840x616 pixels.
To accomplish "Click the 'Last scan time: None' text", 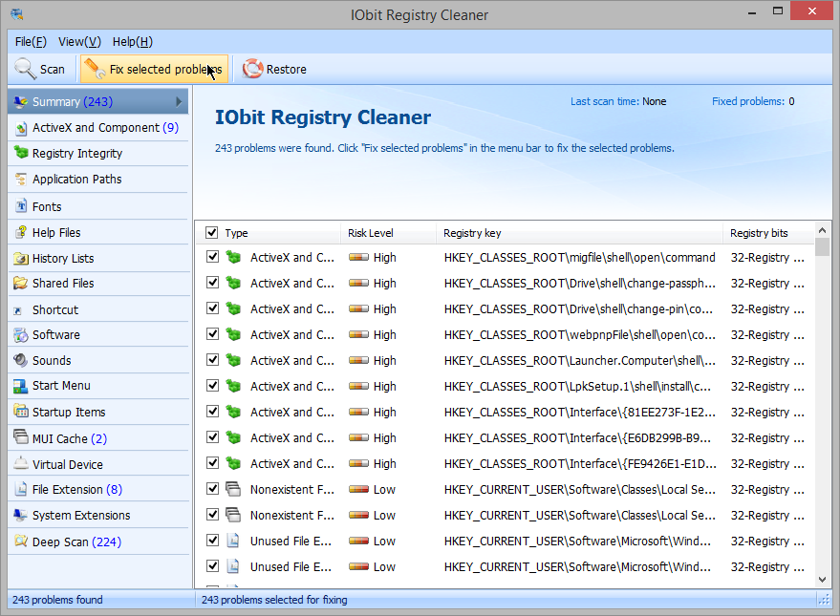I will (618, 101).
